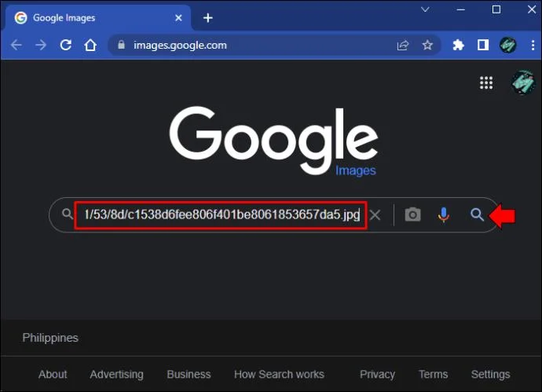The width and height of the screenshot is (542, 392).
Task: Open Settings in the footer
Action: [x=490, y=374]
